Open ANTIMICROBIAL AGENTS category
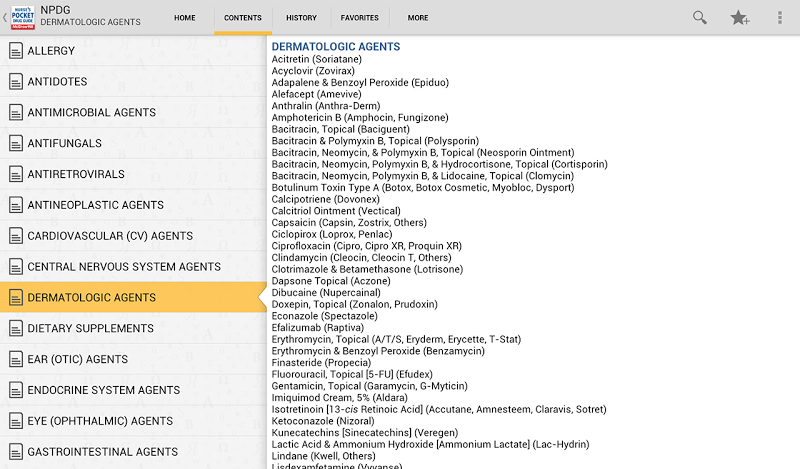800x469 pixels. click(133, 112)
